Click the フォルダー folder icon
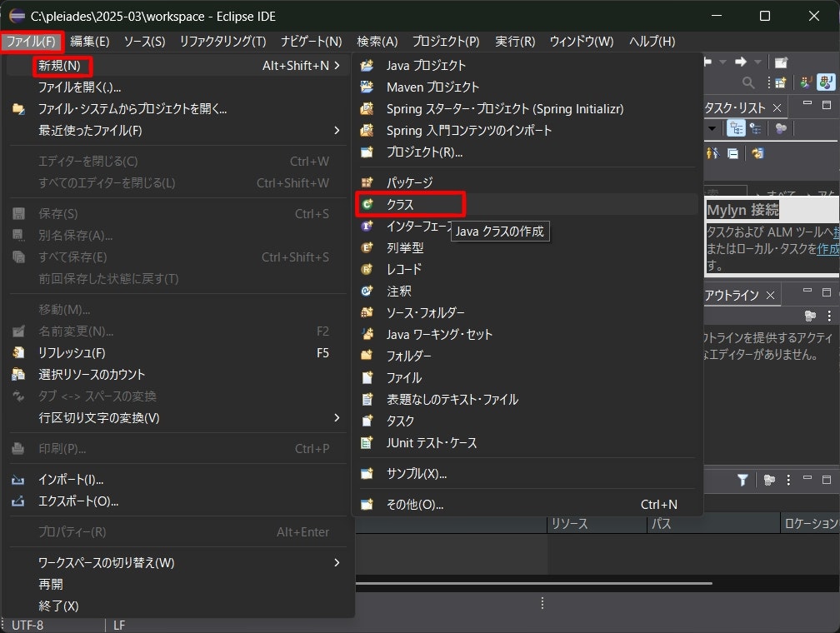840x633 pixels. coord(367,356)
